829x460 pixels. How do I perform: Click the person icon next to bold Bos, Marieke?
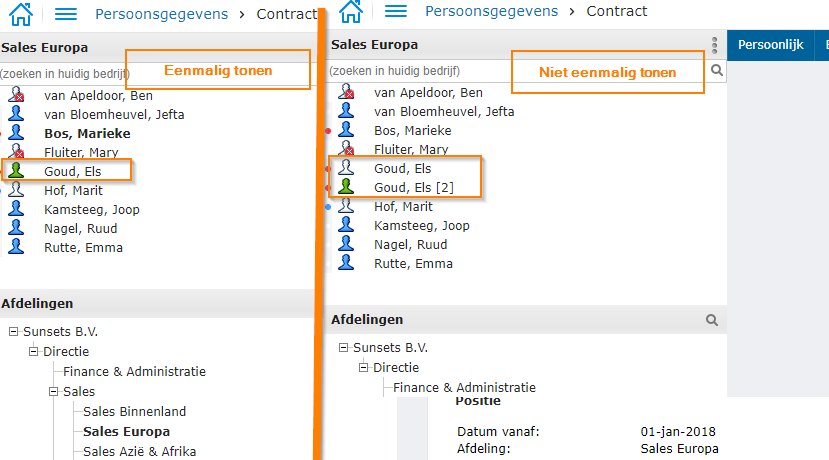tap(16, 133)
